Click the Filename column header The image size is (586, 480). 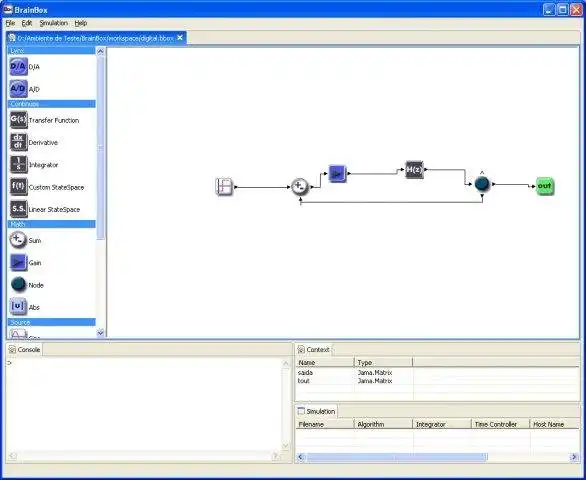[325, 424]
